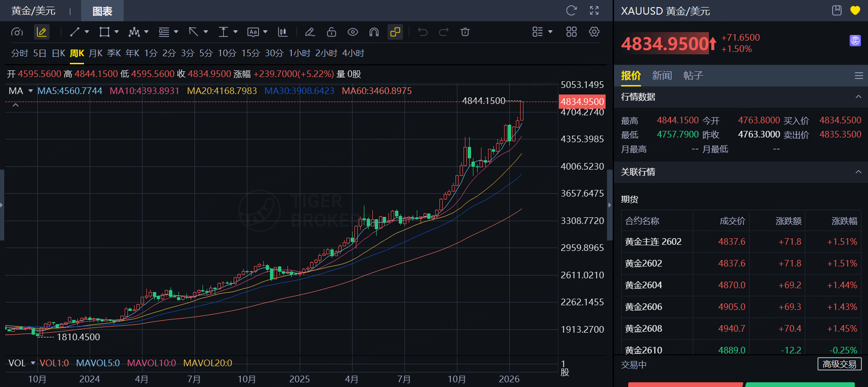Toggle the drawing lock icon
This screenshot has height=387, width=868.
click(x=331, y=32)
